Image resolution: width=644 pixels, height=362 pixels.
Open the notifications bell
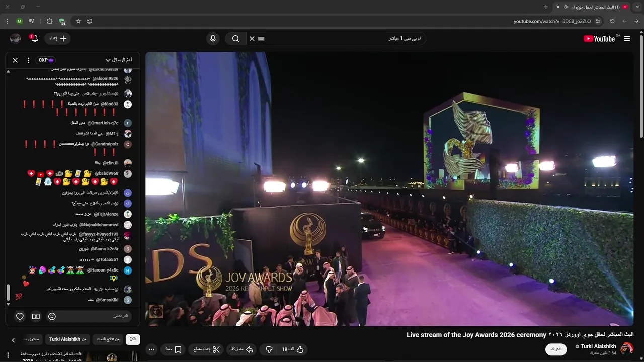click(x=34, y=38)
